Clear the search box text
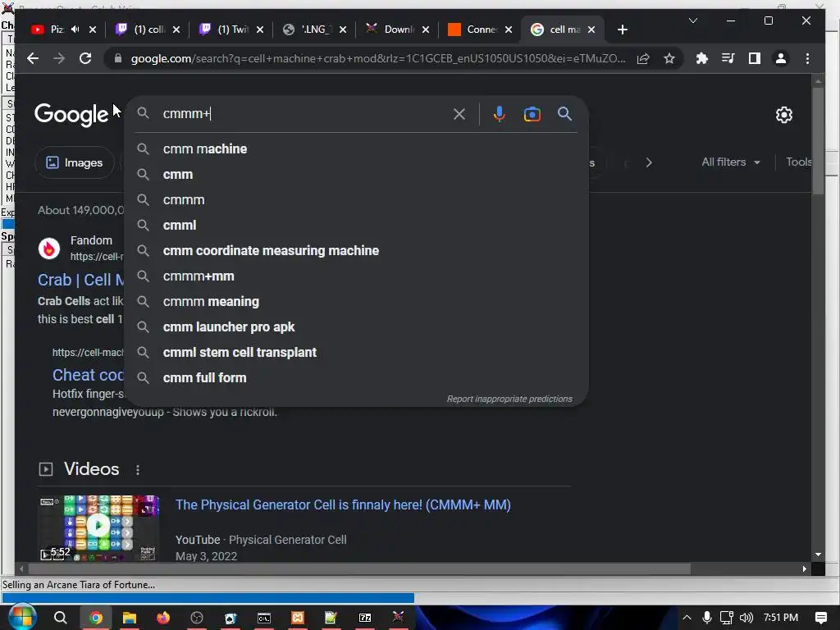This screenshot has width=840, height=630. [x=459, y=114]
